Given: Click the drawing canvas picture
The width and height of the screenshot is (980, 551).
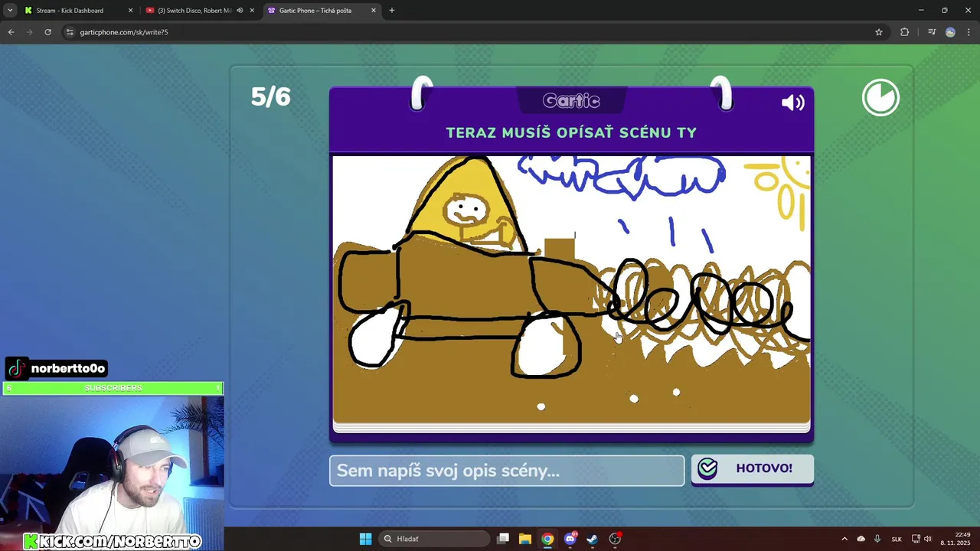Looking at the screenshot, I should coord(571,289).
